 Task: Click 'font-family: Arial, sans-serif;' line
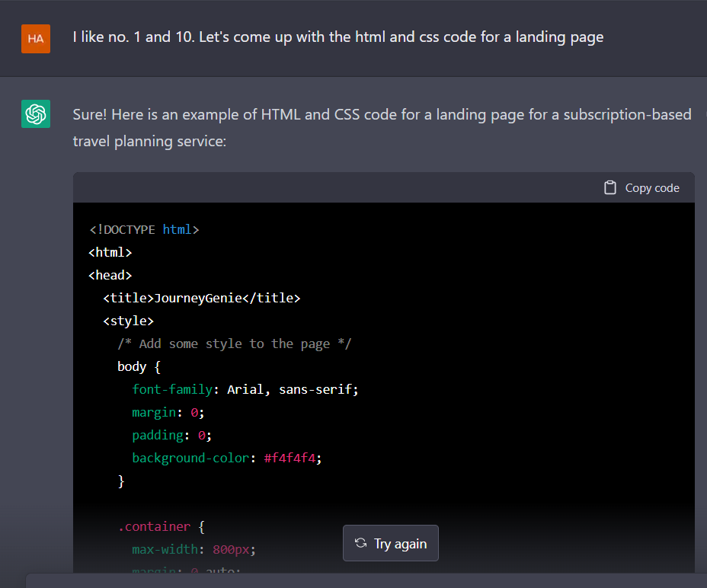[245, 390]
